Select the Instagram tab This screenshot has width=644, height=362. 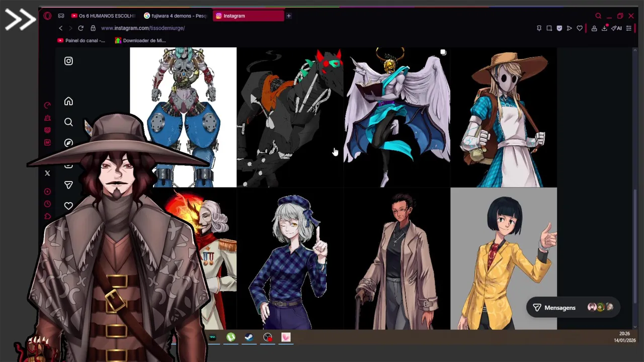pyautogui.click(x=249, y=16)
